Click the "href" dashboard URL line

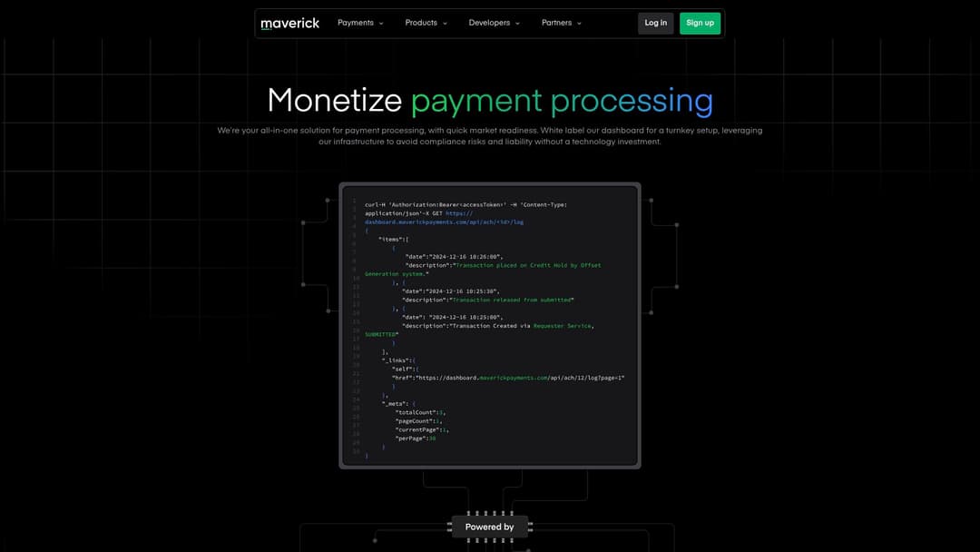point(508,379)
